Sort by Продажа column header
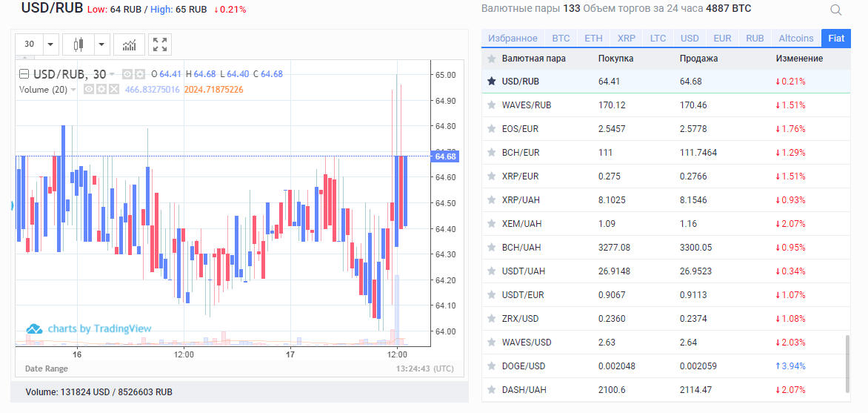Viewport: 868px width, 413px height. point(698,59)
